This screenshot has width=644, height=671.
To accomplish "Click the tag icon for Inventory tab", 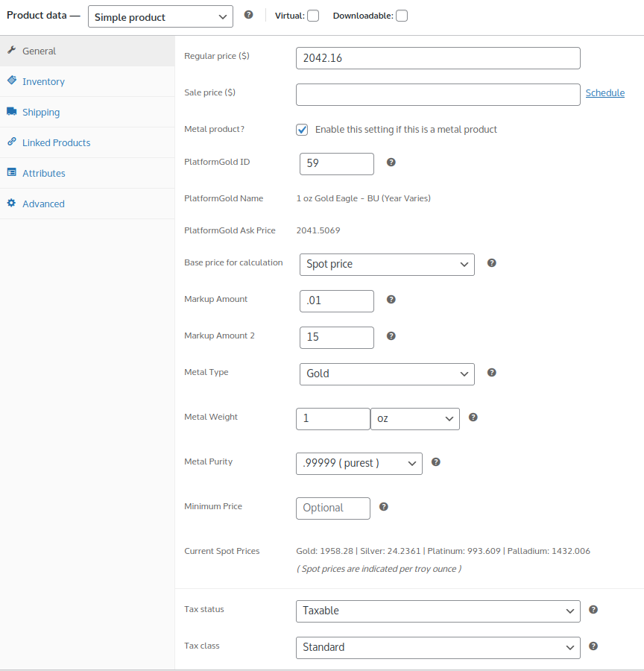I will click(x=12, y=81).
